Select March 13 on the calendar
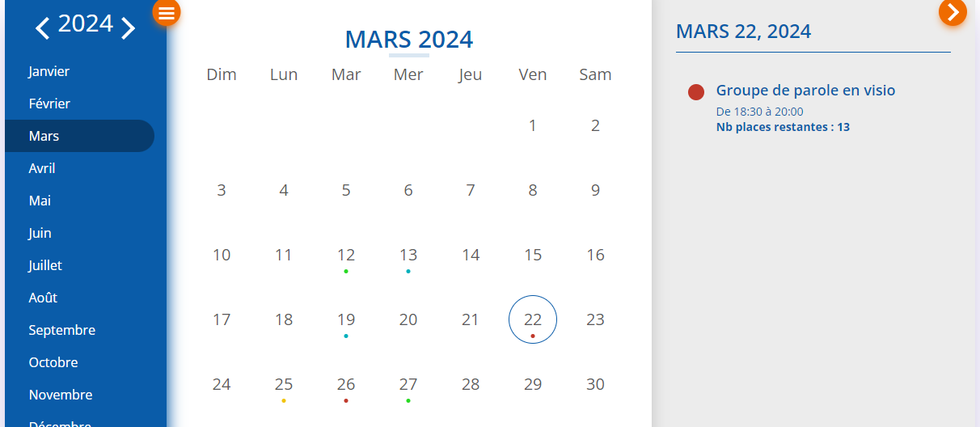Viewport: 980px width, 427px height. coord(408,256)
